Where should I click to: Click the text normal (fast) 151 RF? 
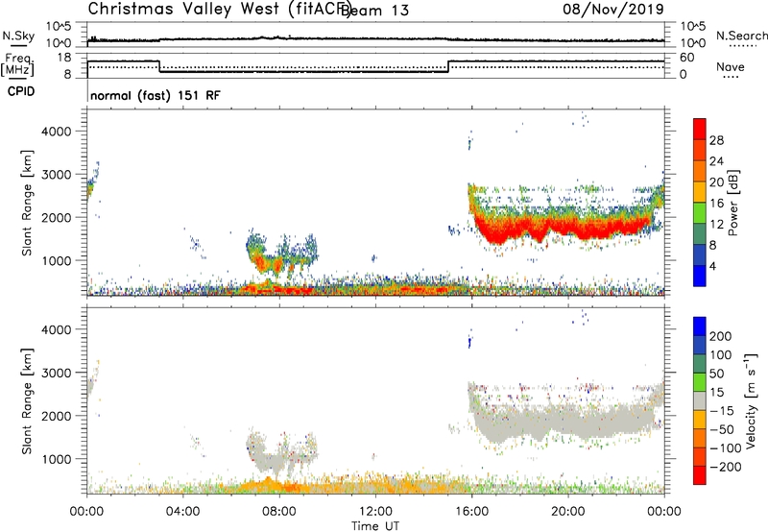coord(156,95)
